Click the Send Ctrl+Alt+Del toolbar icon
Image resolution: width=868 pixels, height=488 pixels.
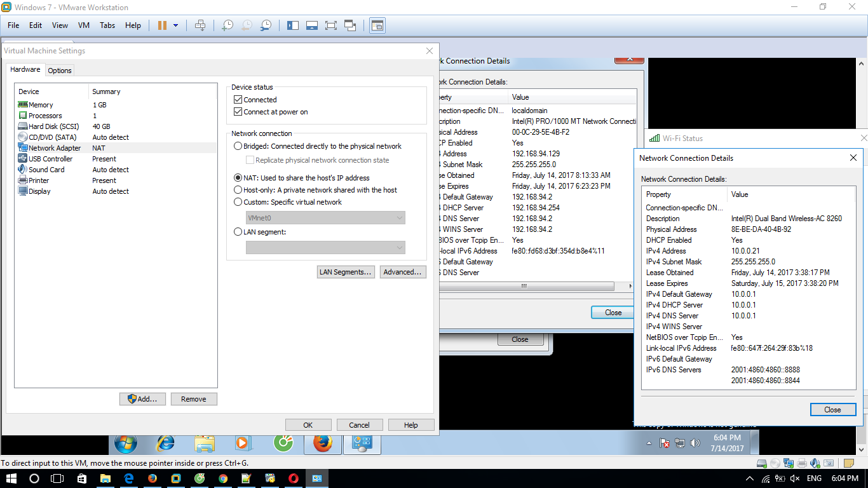(200, 25)
